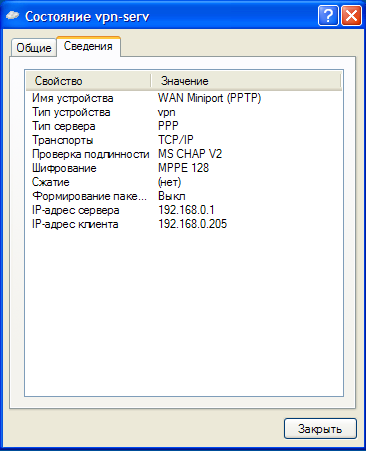The image size is (366, 451).
Task: Click the WAN Miniport (PPTP) value
Action: (x=209, y=98)
